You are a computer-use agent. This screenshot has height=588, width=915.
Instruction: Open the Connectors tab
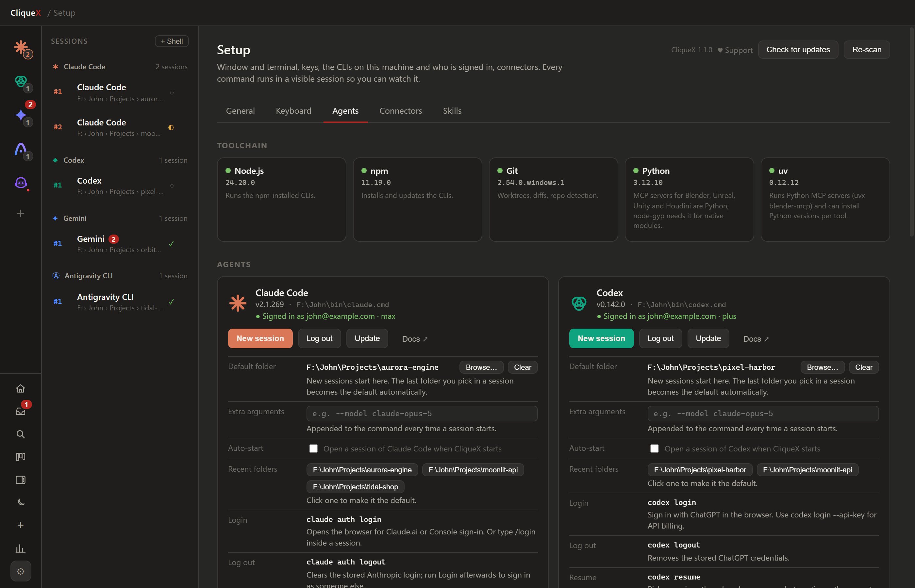coord(401,111)
